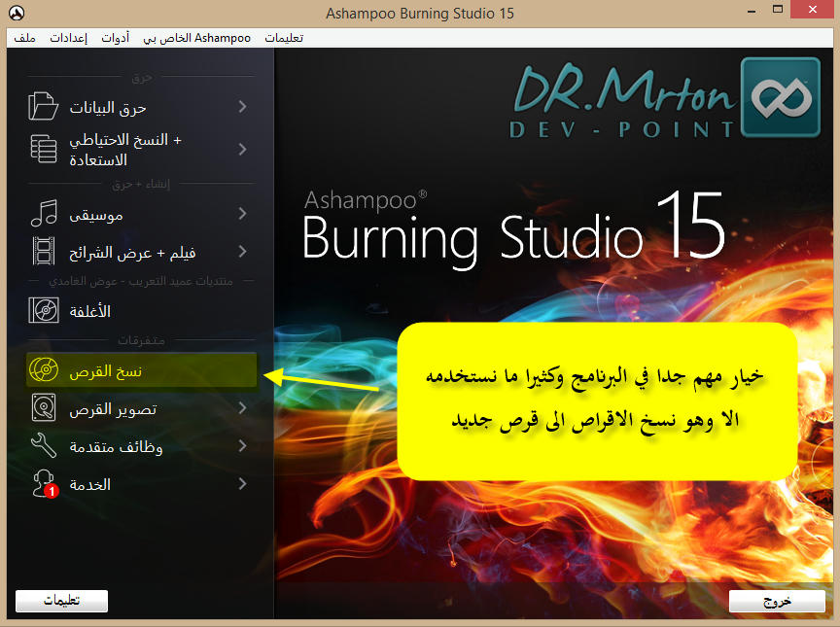Image resolution: width=840 pixels, height=627 pixels.
Task: Click the database icon for النسخ الاحتياطي
Action: (x=44, y=149)
